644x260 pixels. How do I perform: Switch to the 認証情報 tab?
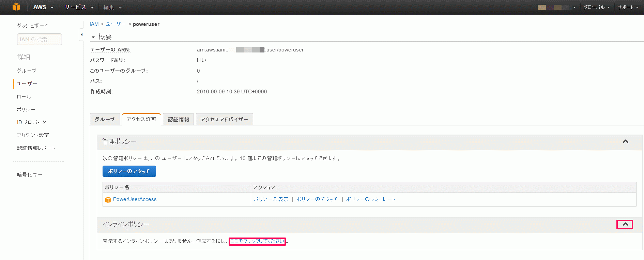pos(179,119)
